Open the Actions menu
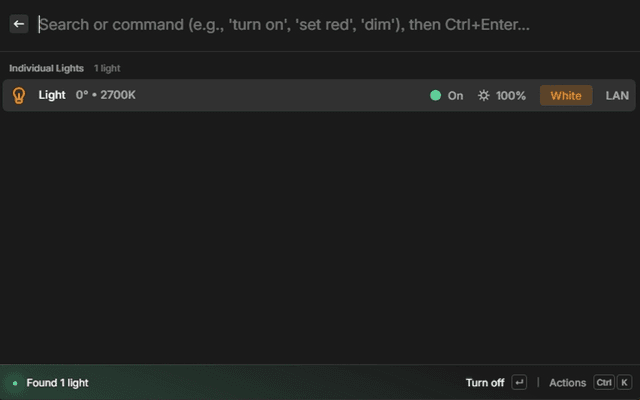 point(567,383)
